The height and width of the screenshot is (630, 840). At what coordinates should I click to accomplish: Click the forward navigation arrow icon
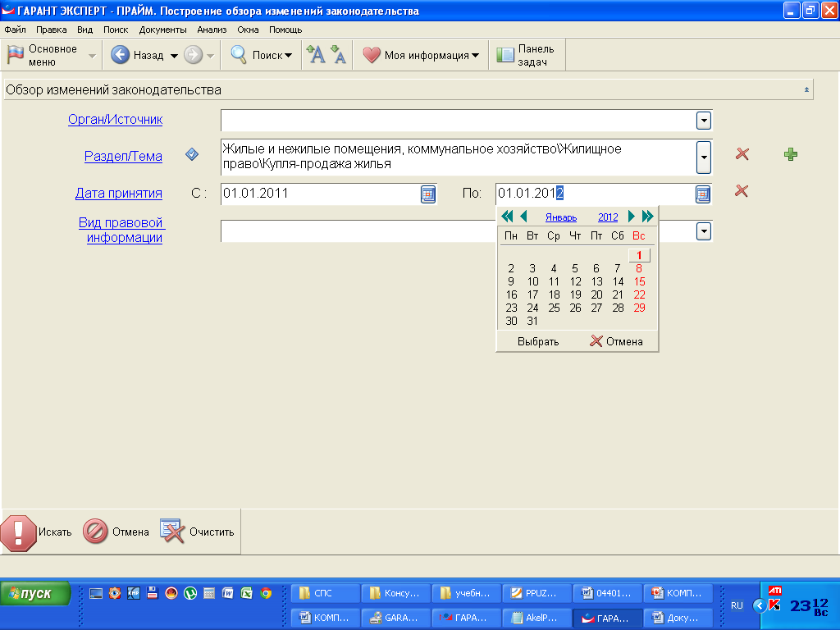pyautogui.click(x=193, y=55)
